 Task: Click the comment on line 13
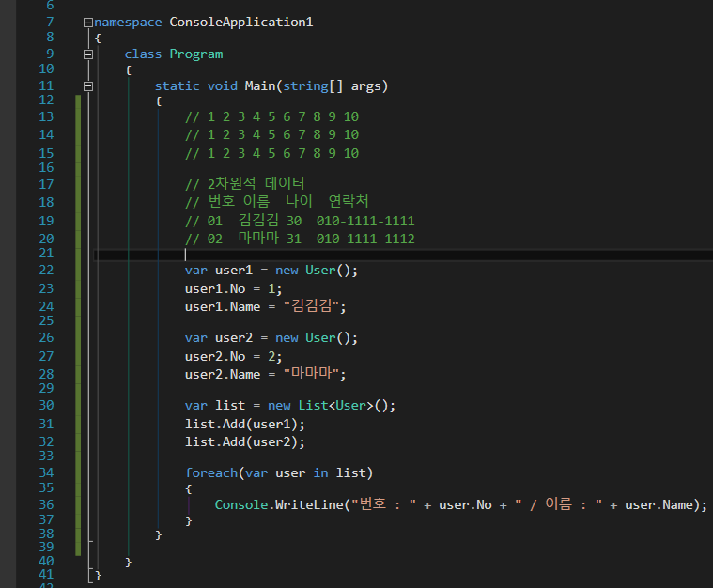271,116
